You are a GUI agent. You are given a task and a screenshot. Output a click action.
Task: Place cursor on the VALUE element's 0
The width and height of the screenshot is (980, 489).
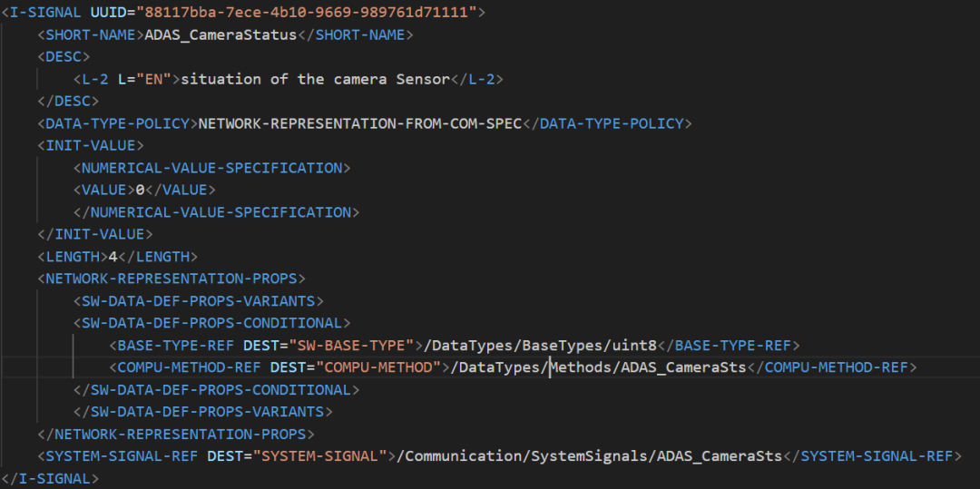click(141, 190)
